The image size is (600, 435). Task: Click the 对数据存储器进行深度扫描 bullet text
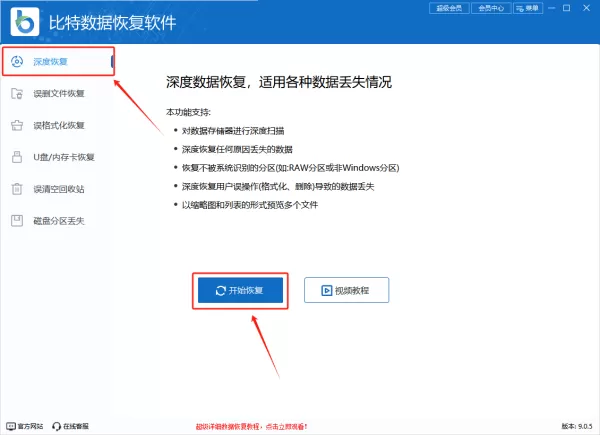pyautogui.click(x=233, y=131)
